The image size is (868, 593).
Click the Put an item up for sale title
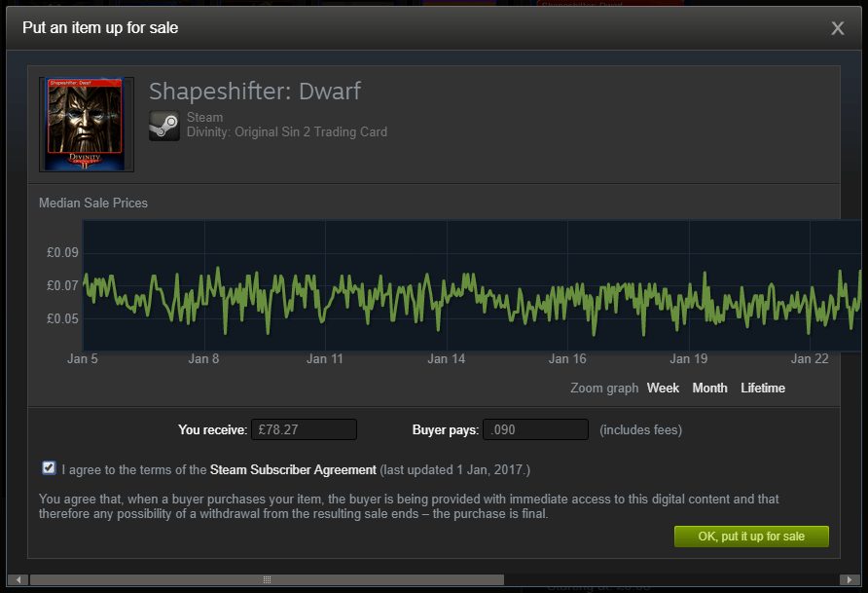click(100, 28)
